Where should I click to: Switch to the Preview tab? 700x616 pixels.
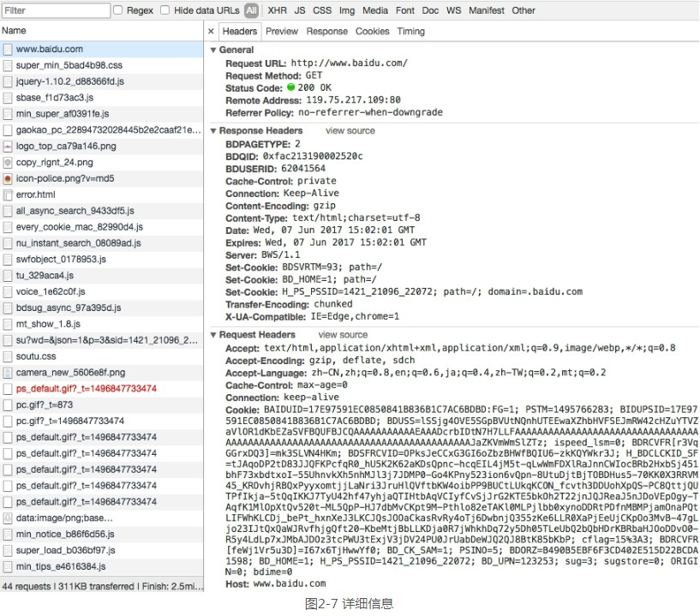282,31
